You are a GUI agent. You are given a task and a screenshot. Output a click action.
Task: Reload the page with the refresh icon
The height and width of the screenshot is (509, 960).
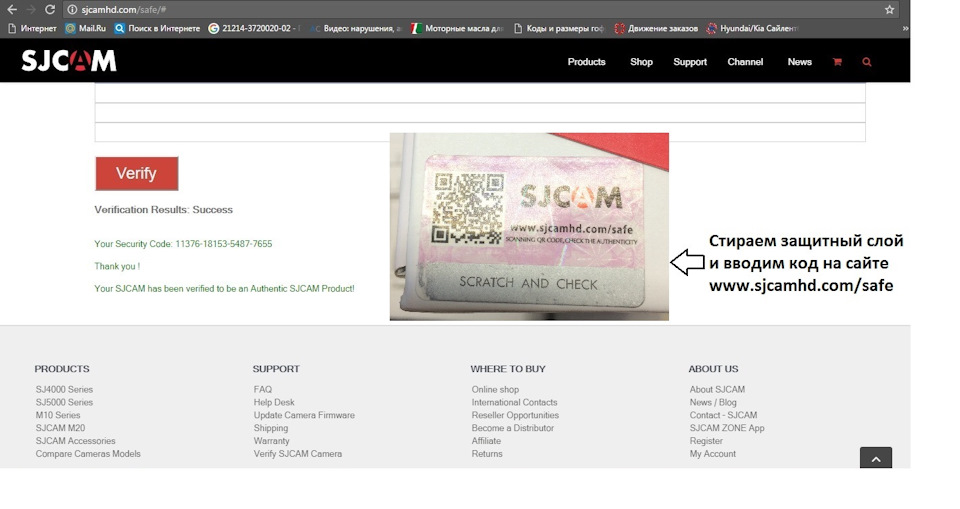pyautogui.click(x=50, y=9)
